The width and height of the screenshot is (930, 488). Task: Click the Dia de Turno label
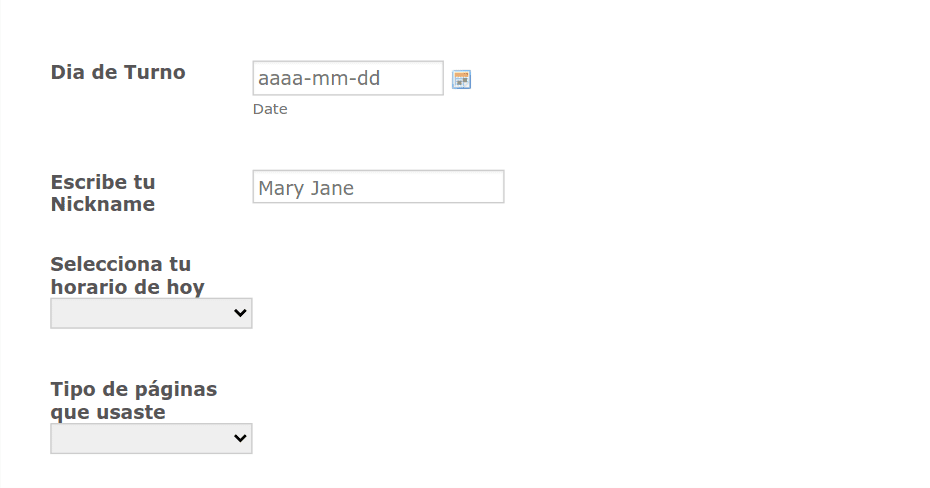pos(118,72)
